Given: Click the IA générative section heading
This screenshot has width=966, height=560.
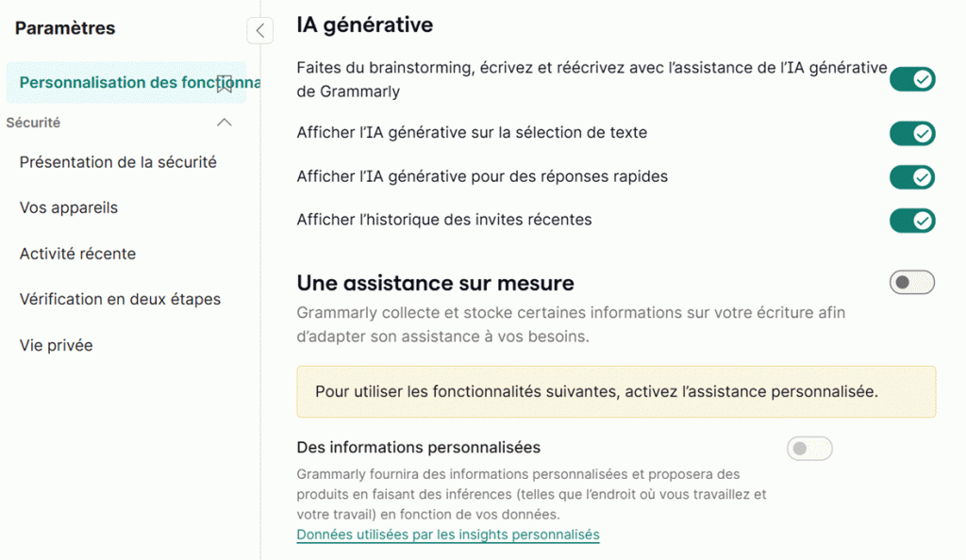Looking at the screenshot, I should [365, 25].
